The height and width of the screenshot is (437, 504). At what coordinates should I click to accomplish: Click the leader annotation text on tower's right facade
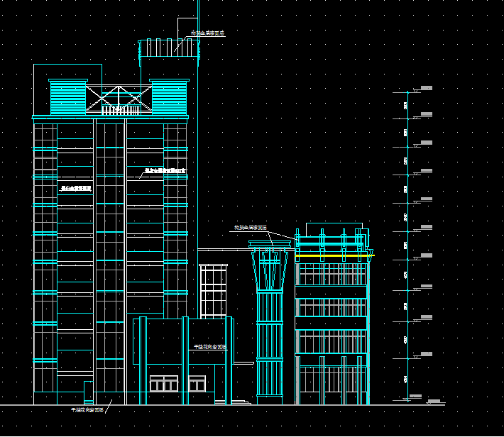point(165,171)
